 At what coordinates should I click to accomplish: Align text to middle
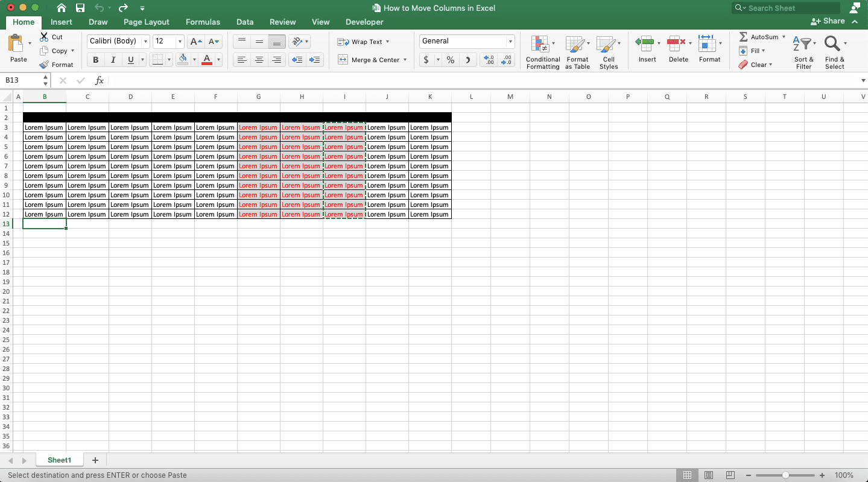259,42
